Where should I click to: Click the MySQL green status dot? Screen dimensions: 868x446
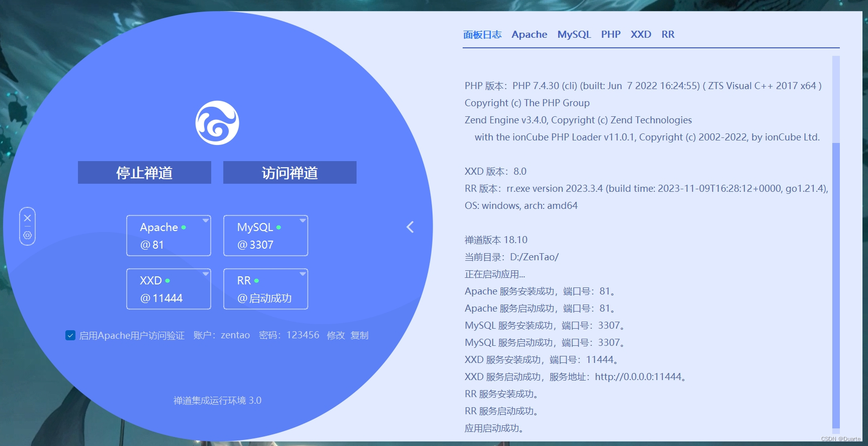pos(279,228)
